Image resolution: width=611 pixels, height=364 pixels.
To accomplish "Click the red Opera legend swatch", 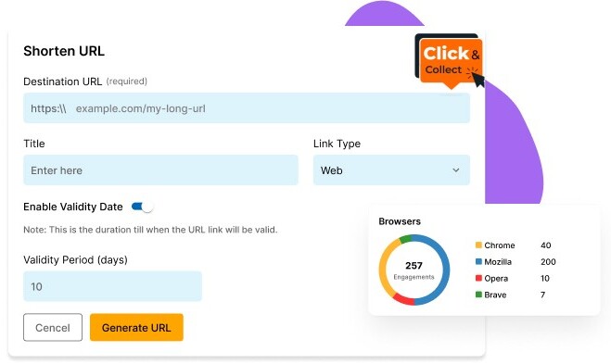I will point(478,278).
